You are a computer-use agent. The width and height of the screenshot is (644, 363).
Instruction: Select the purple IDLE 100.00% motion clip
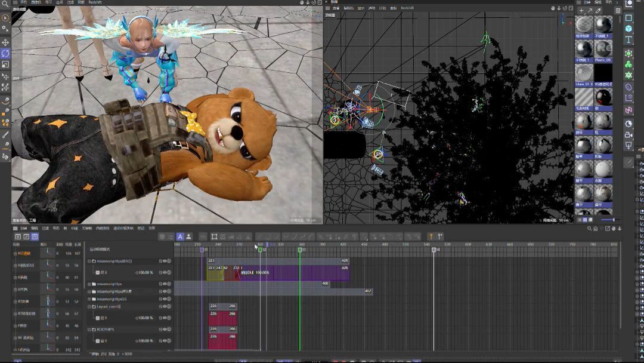(x=295, y=273)
